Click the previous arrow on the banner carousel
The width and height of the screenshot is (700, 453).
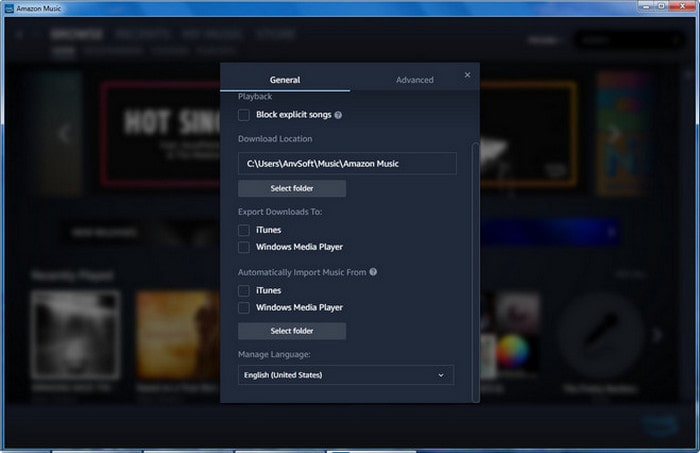pos(65,133)
